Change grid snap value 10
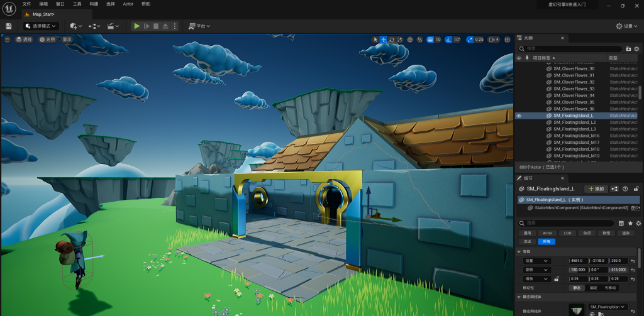The height and width of the screenshot is (316, 644). coord(438,40)
